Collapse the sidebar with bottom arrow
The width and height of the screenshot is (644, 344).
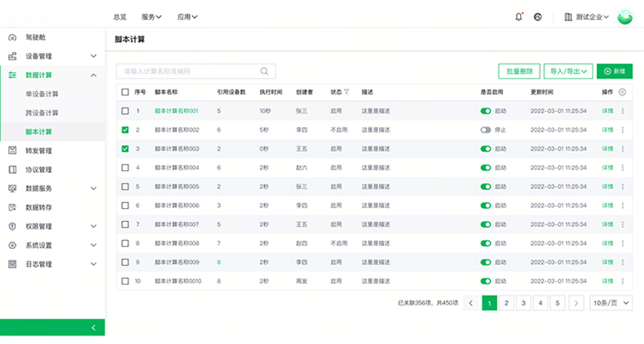(93, 328)
